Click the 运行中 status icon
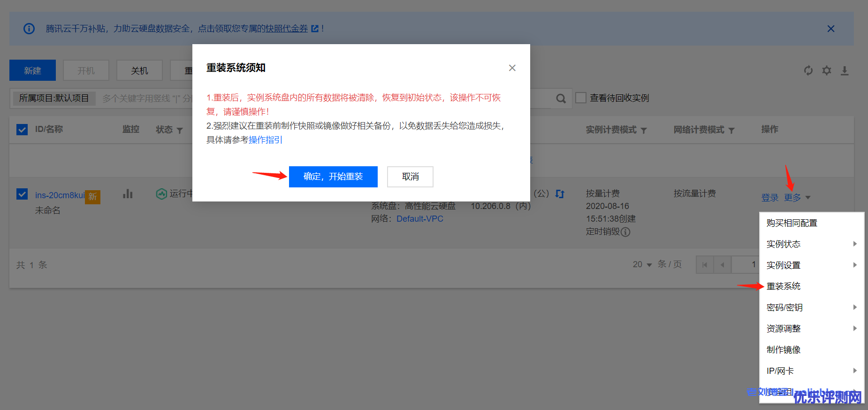 tap(161, 193)
